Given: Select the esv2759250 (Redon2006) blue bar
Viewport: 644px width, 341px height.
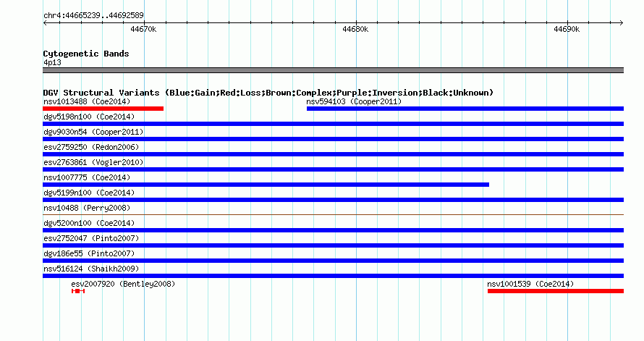Looking at the screenshot, I should pyautogui.click(x=333, y=154).
